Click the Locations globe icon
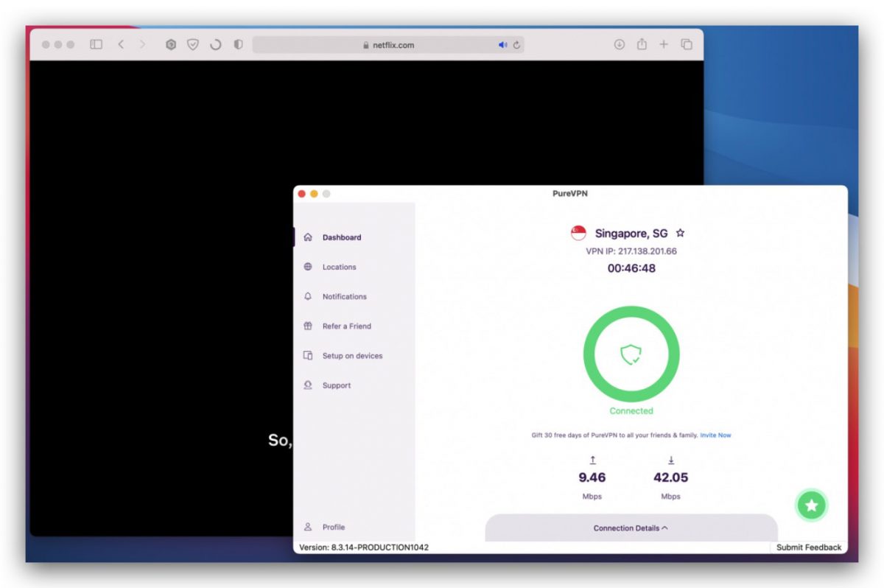 [x=308, y=267]
